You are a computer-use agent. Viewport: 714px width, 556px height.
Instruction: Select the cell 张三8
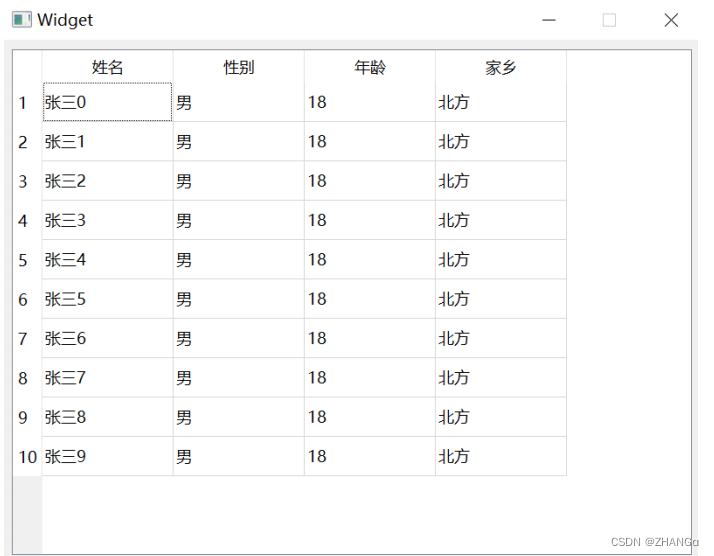point(107,417)
